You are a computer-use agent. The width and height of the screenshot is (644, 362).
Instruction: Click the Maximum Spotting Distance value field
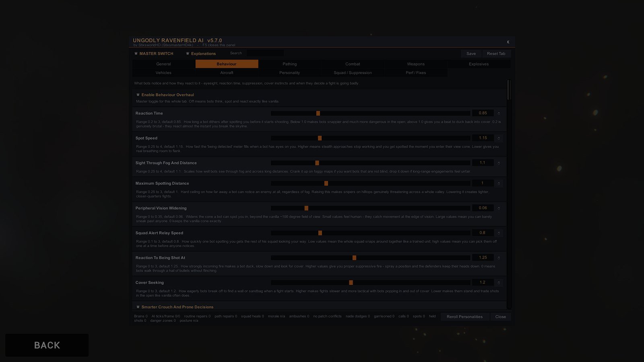pos(483,183)
